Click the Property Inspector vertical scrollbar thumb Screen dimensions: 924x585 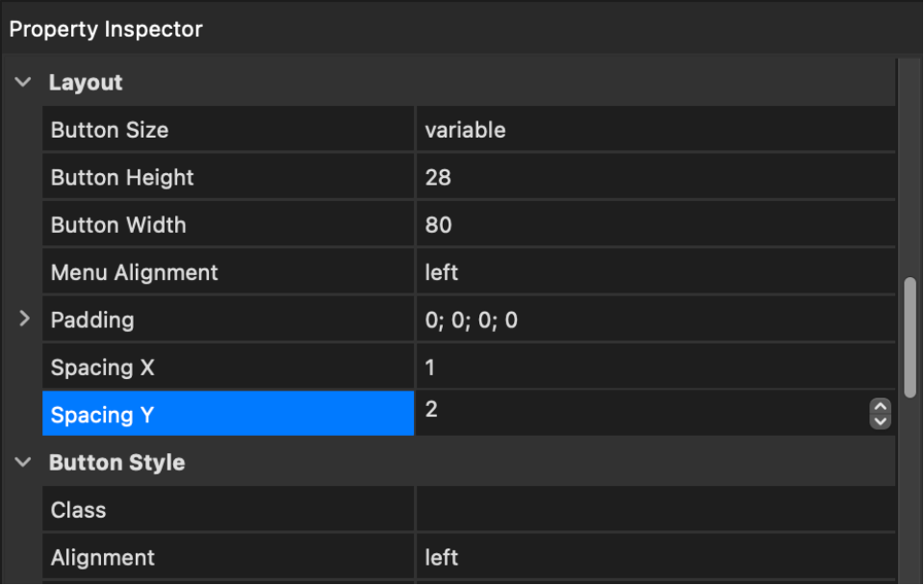[910, 338]
